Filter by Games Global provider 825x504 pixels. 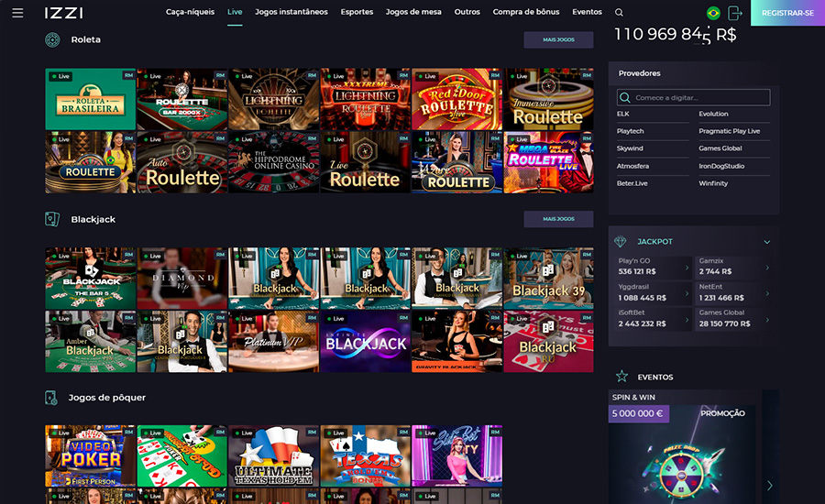point(720,148)
